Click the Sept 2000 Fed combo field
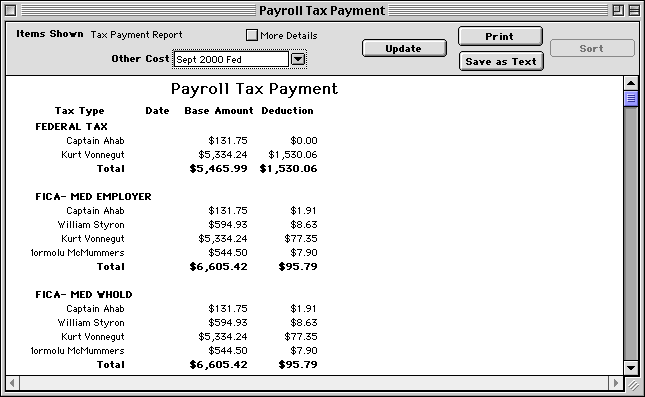 coord(231,59)
